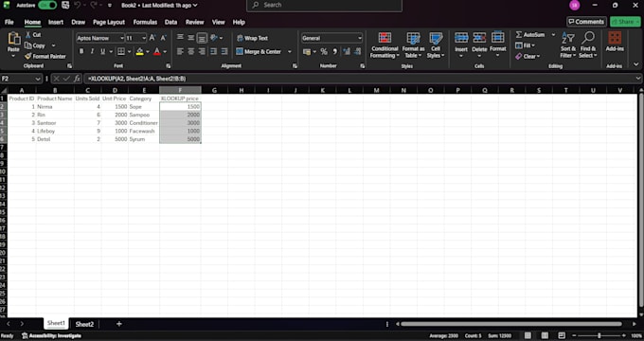Image resolution: width=644 pixels, height=341 pixels.
Task: Open the File menu
Action: point(9,22)
